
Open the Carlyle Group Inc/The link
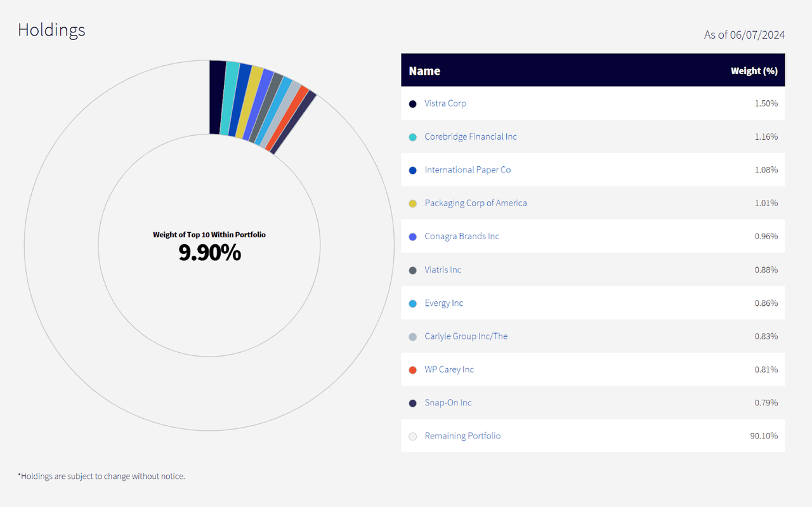[x=466, y=336]
